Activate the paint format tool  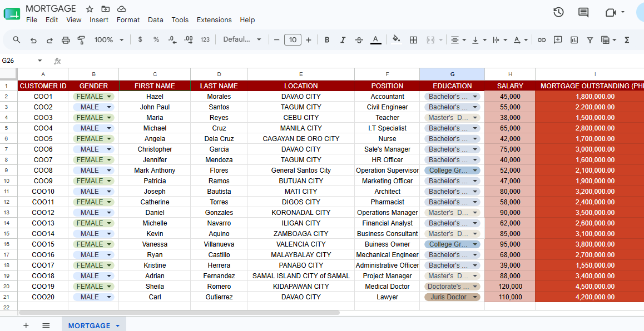coord(81,40)
